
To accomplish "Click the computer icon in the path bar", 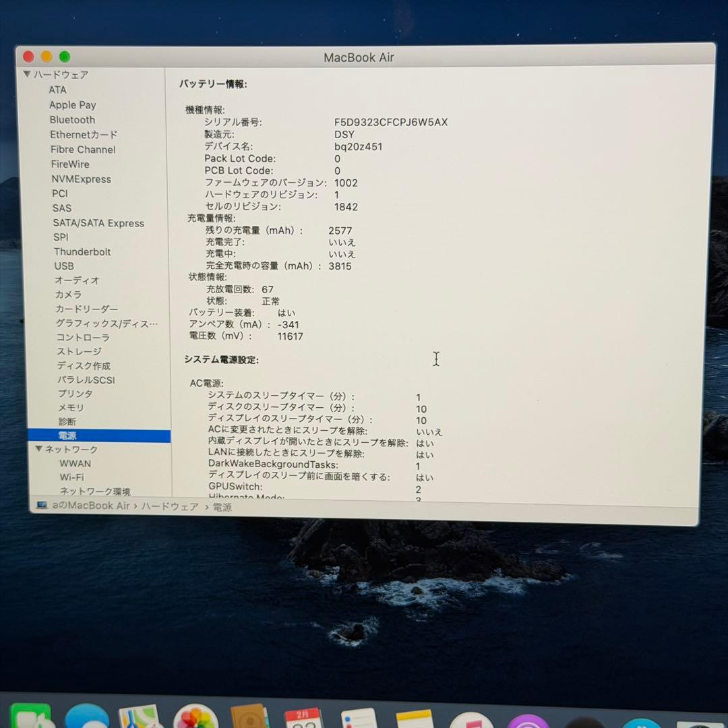I will (42, 505).
